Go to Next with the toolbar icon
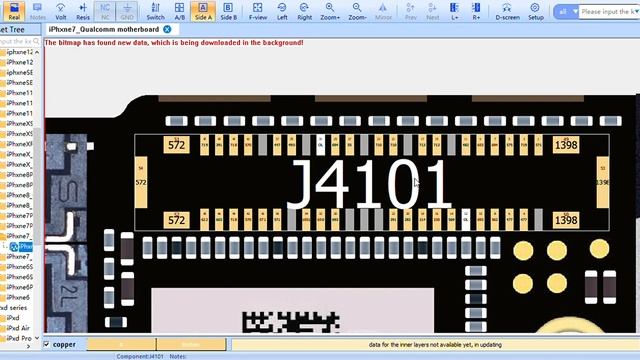 [x=433, y=11]
